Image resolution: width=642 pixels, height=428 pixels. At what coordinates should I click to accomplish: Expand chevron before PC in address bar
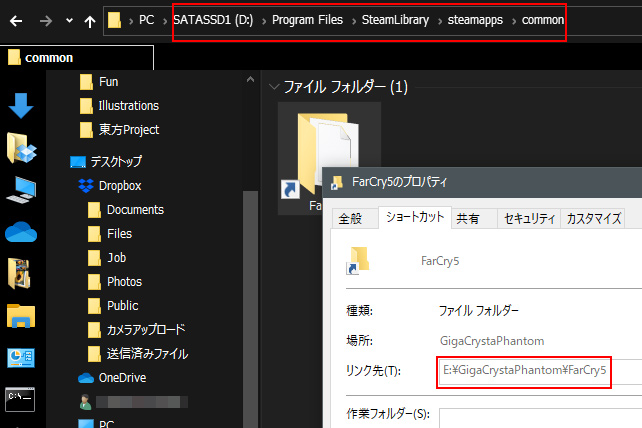[x=131, y=21]
